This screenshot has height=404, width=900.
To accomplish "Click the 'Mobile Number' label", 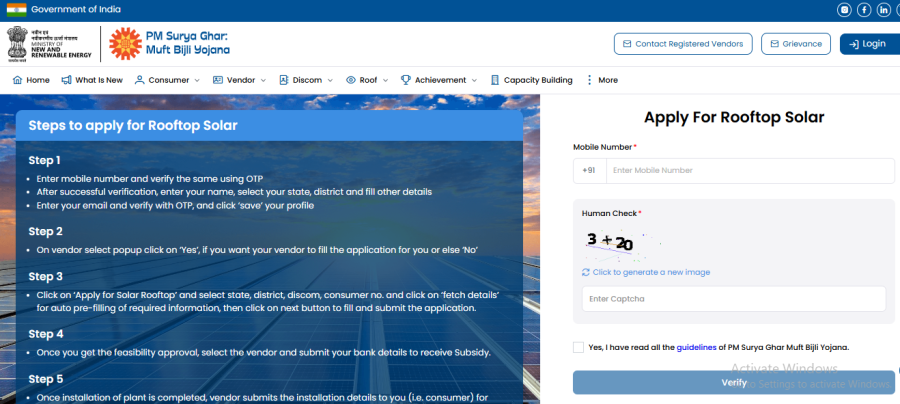I will [x=604, y=147].
